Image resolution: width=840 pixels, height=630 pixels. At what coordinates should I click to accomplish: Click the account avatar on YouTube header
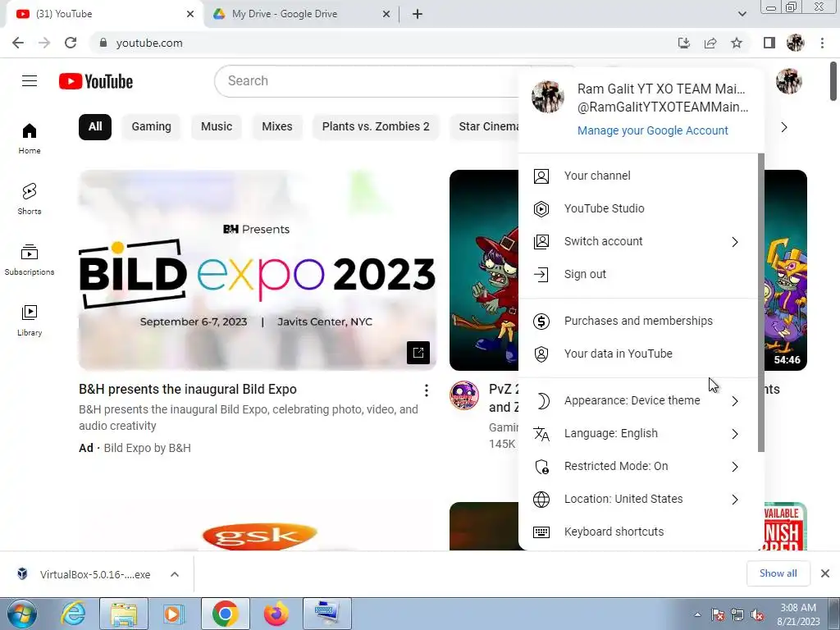pyautogui.click(x=788, y=81)
